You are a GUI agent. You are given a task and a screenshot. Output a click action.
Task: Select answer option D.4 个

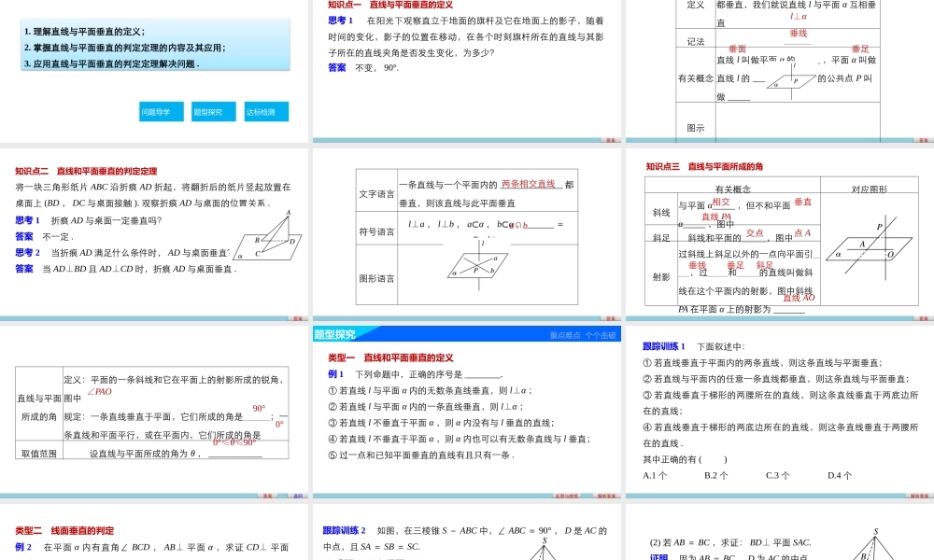[840, 475]
